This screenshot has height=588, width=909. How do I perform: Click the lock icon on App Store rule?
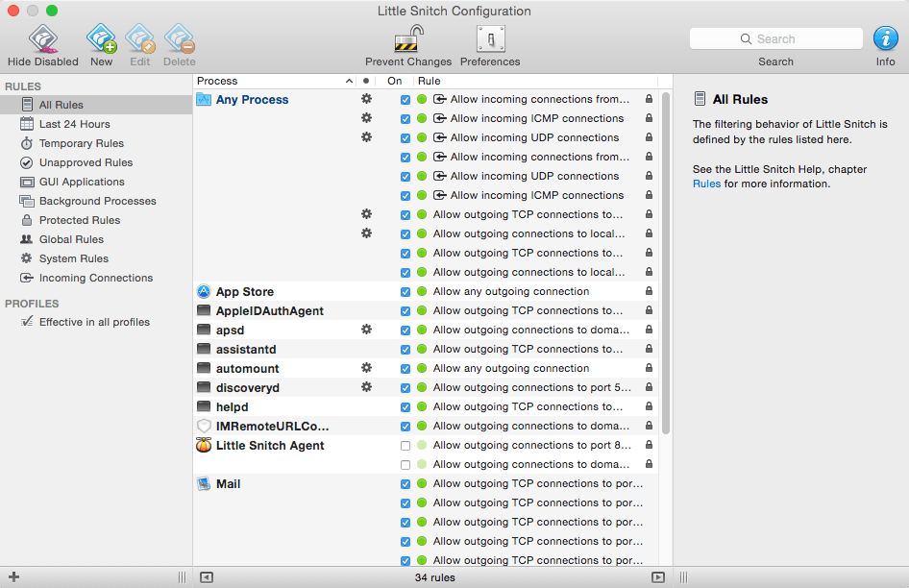pos(649,291)
